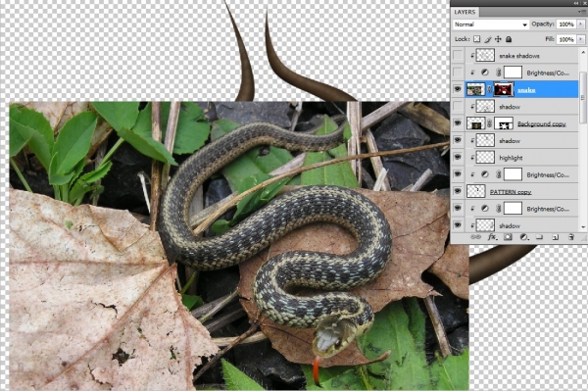This screenshot has width=588, height=391.
Task: Click the Fill percentage field
Action: (566, 39)
